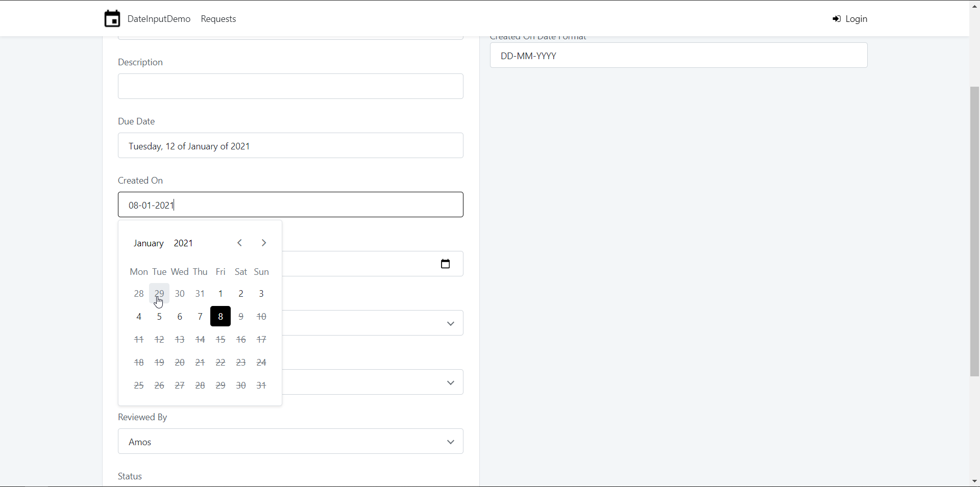Select highlighted day 8 in calendar
The height and width of the screenshot is (487, 980).
click(x=220, y=317)
